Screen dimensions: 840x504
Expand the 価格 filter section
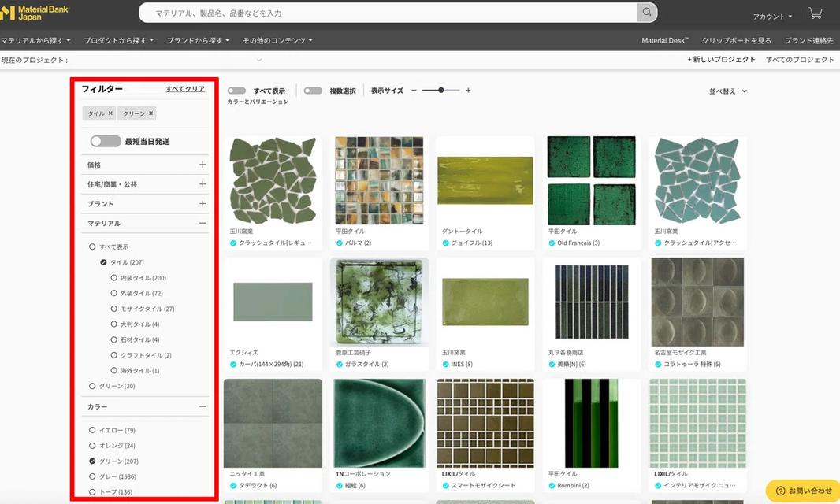point(203,165)
